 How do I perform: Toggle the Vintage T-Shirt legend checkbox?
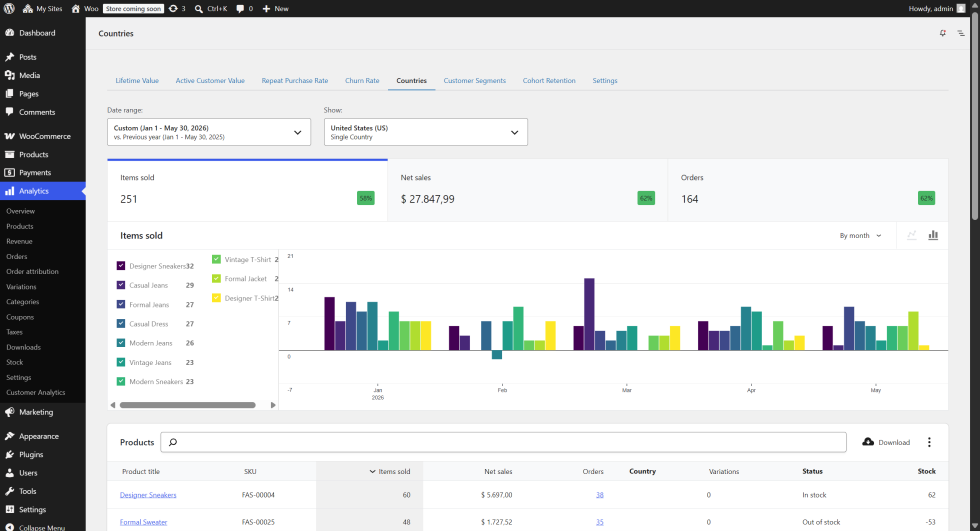[216, 259]
